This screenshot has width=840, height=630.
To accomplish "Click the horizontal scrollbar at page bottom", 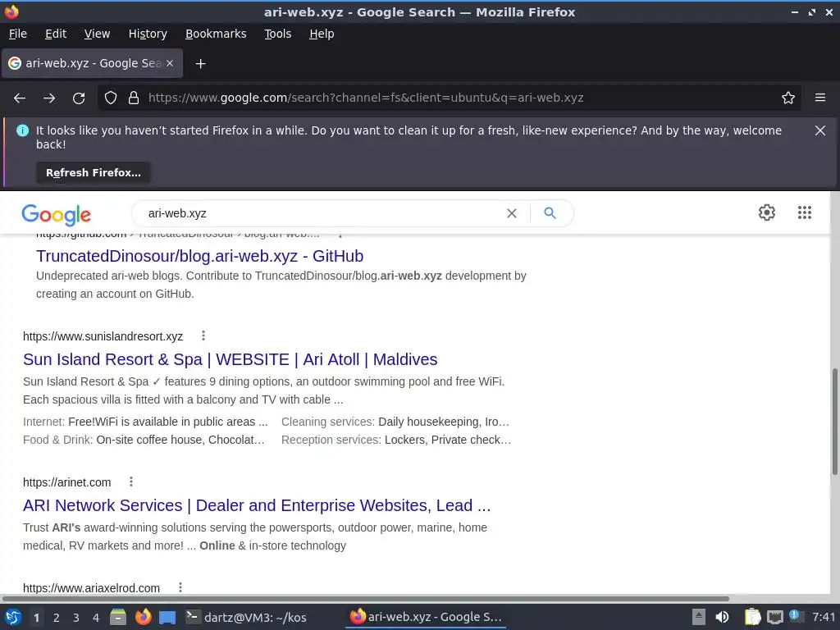I will click(365, 598).
